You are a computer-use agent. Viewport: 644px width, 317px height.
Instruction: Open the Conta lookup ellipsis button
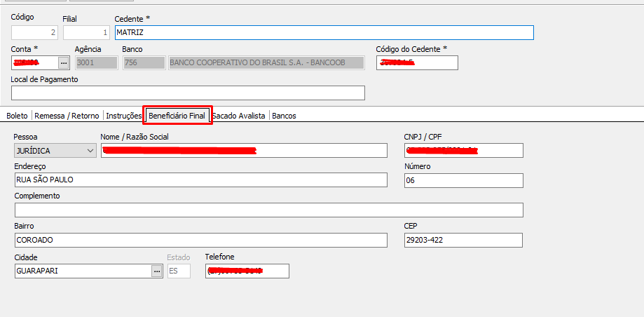(x=63, y=63)
